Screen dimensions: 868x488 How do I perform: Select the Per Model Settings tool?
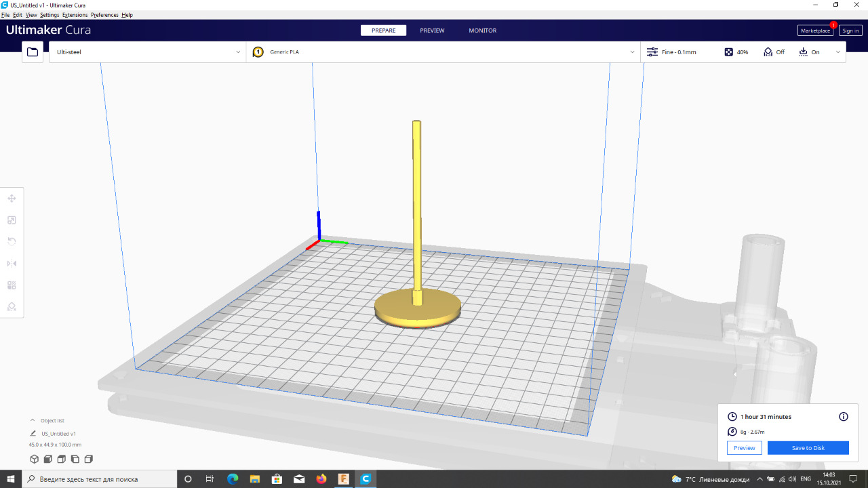coord(12,285)
